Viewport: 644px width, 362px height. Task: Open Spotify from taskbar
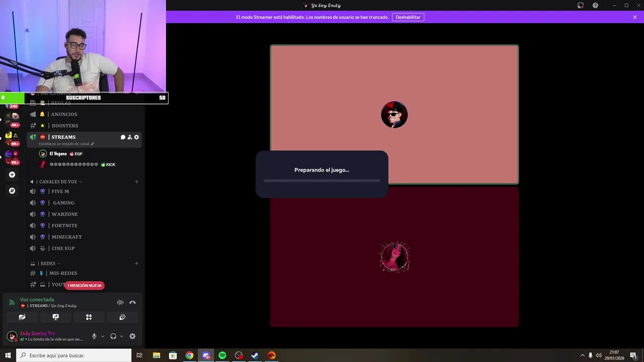pos(222,355)
